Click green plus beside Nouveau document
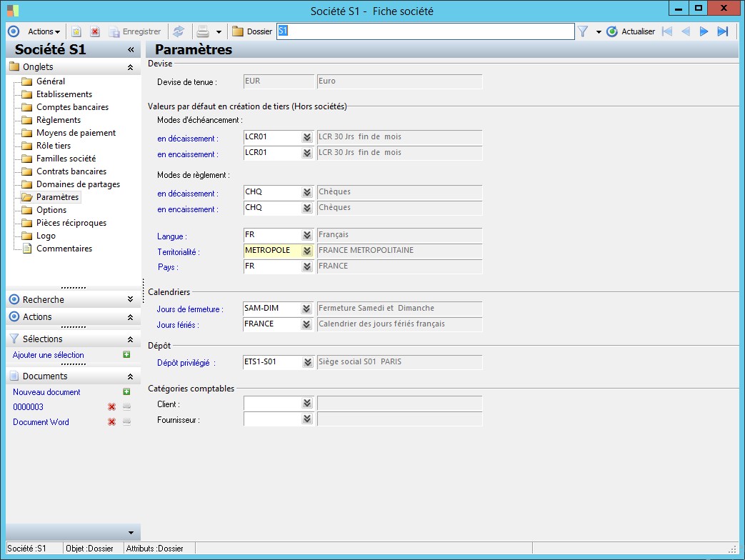 [126, 391]
